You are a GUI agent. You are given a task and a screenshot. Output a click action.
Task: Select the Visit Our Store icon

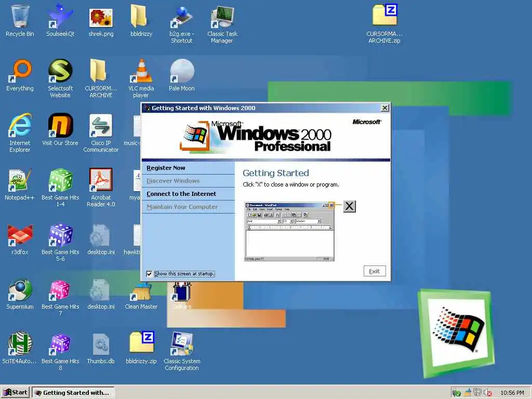[x=60, y=125]
